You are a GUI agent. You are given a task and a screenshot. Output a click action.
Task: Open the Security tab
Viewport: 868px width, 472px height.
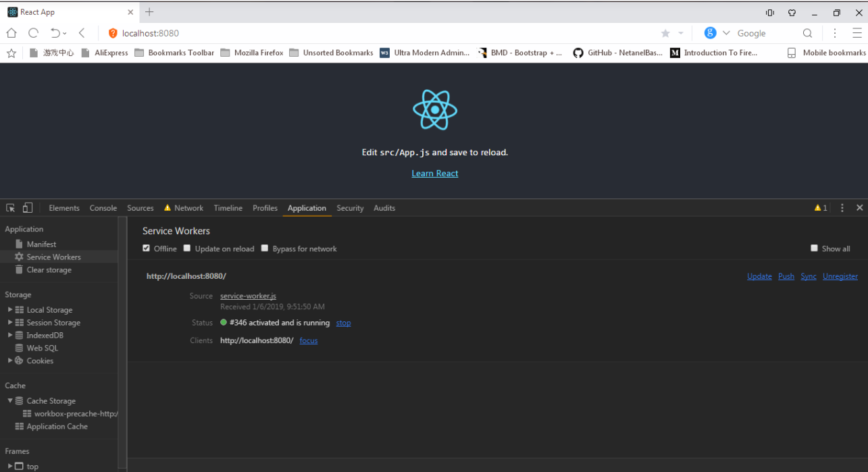(350, 208)
